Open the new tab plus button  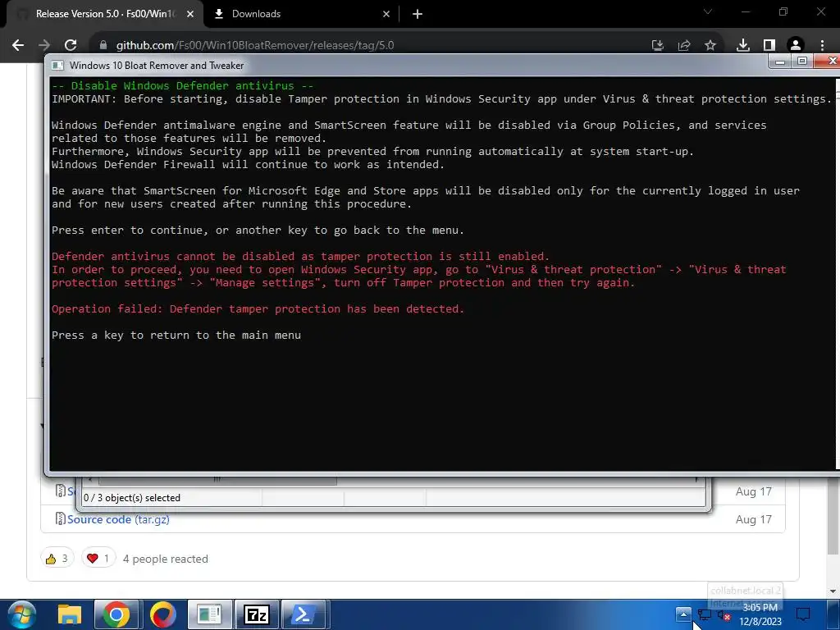click(418, 14)
